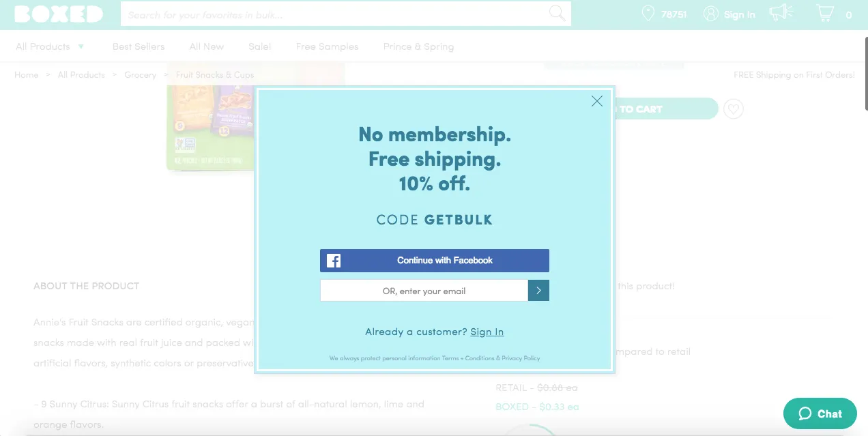Click the search magnifier icon
This screenshot has height=436, width=868.
558,14
